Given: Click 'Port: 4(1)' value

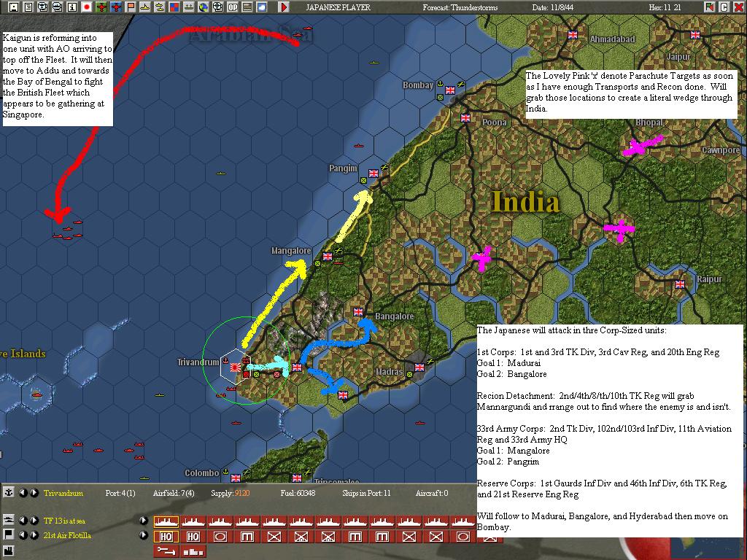Looking at the screenshot, I should pos(120,493).
